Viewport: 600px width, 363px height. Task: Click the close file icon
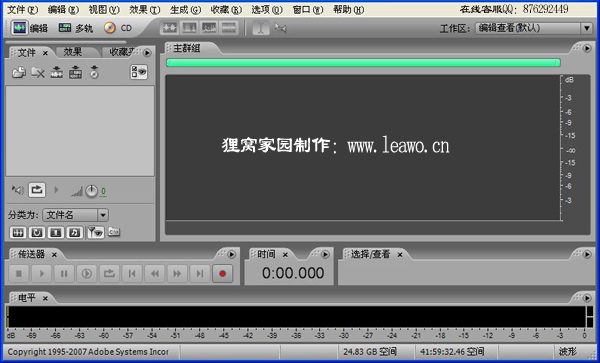click(38, 72)
